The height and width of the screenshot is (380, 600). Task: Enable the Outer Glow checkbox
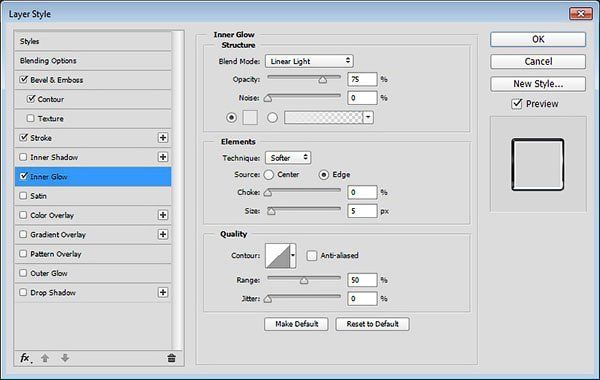[x=23, y=273]
